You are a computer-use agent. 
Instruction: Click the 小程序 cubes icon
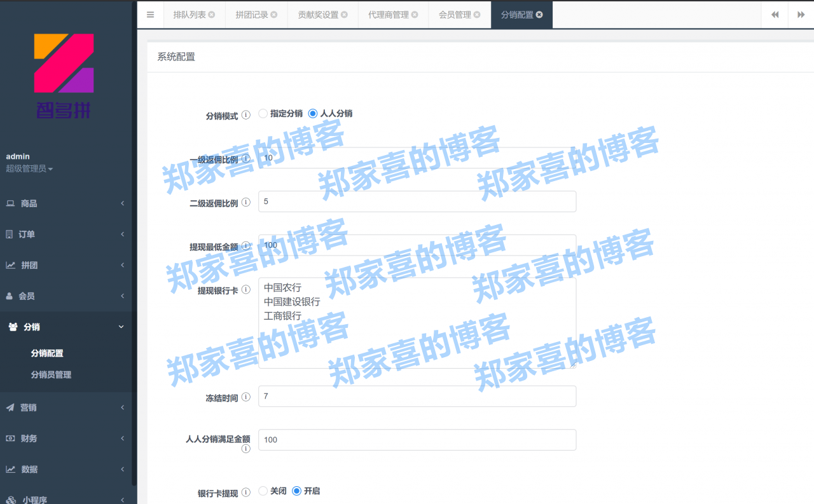pos(11,500)
